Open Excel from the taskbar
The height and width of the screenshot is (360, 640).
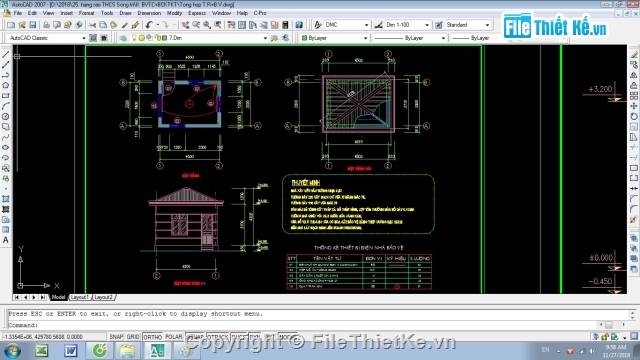point(42,351)
